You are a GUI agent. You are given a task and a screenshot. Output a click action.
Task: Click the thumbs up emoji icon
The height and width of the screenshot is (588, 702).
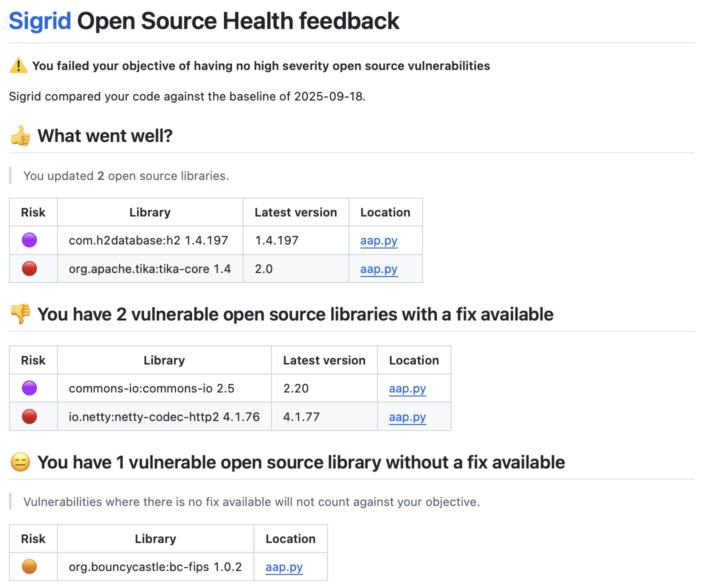(x=20, y=136)
